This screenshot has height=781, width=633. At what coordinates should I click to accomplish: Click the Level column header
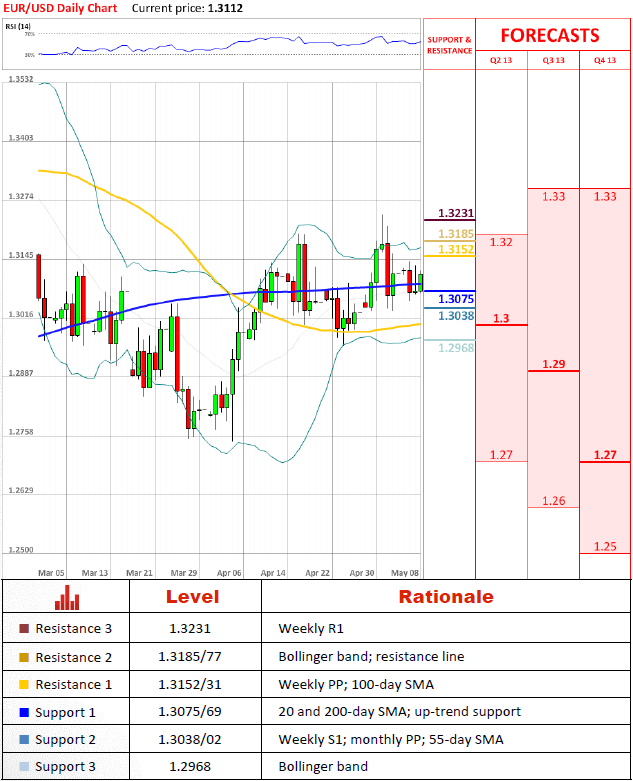click(192, 597)
